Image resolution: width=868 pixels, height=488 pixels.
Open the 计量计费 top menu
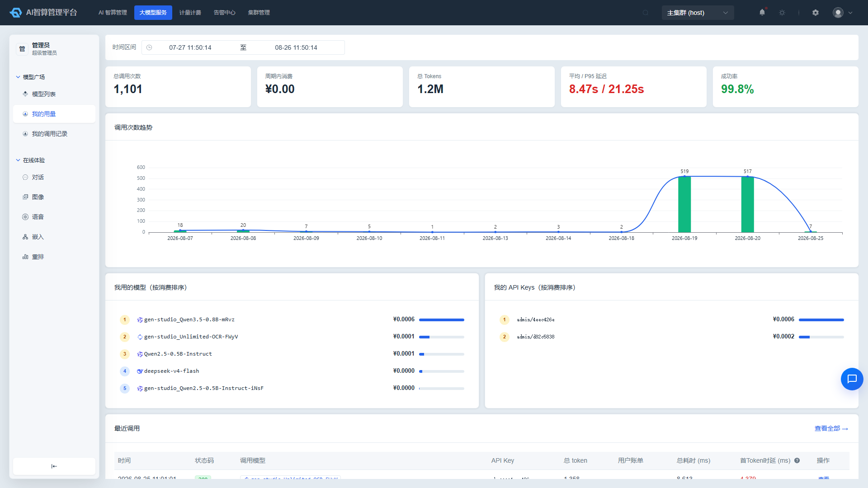[x=190, y=13]
